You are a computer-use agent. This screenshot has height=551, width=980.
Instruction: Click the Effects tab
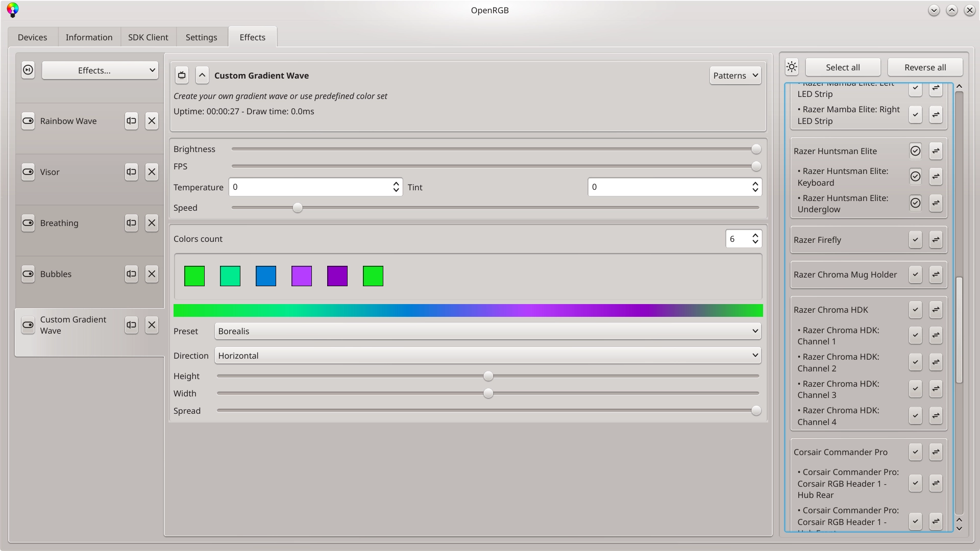[253, 37]
